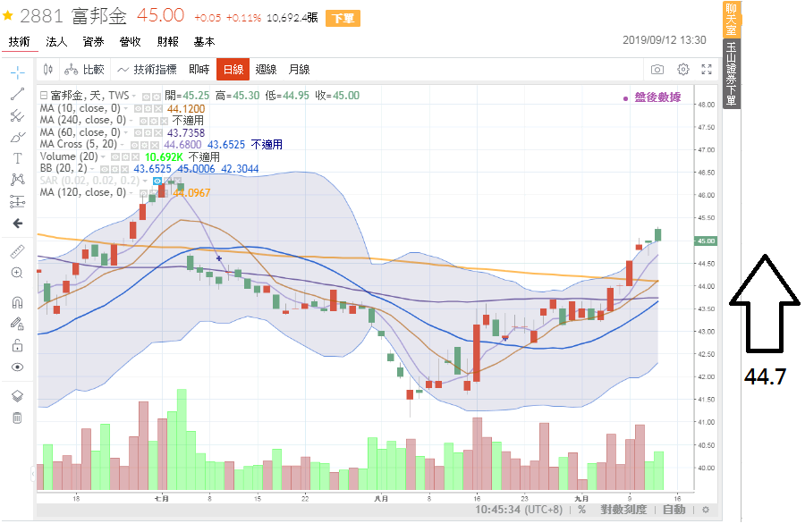Viewport: 805px width, 532px height.
Task: Open scale settings gear in the bottom bar
Action: tap(706, 510)
